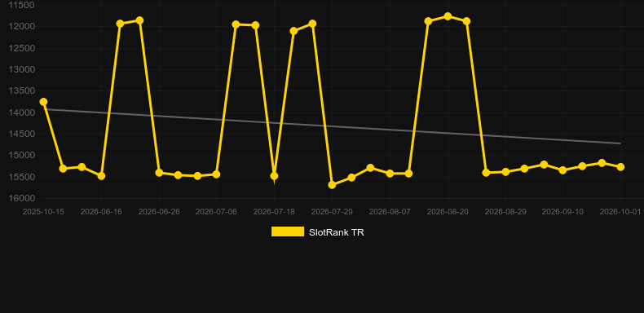The height and width of the screenshot is (313, 644).
Task: Click the 2025-10-15 date label
Action: pos(43,212)
